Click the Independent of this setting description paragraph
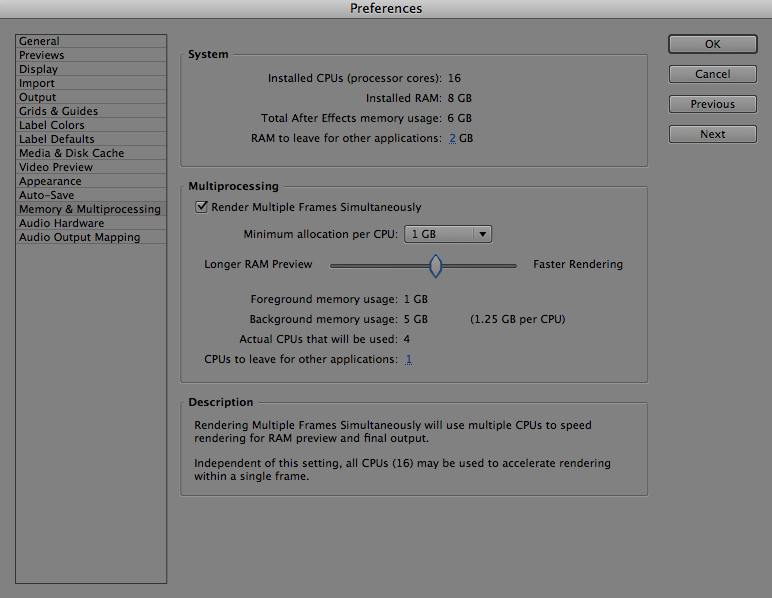772x598 pixels. [x=402, y=470]
